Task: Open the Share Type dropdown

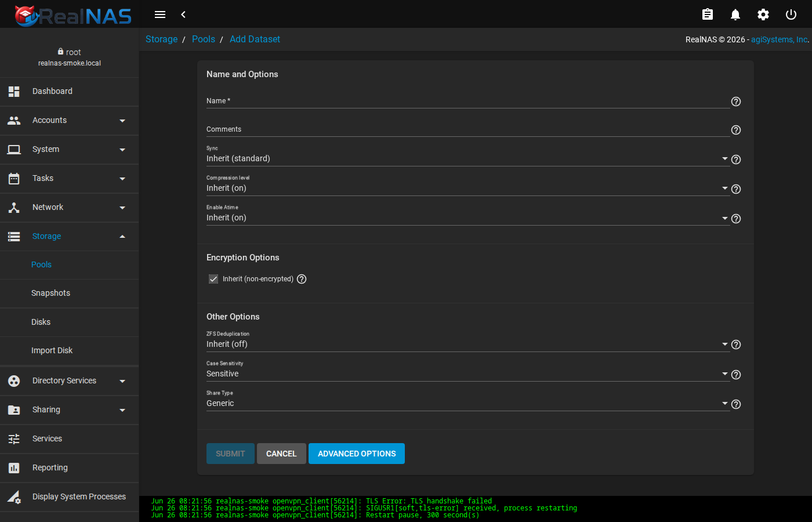Action: 467,403
